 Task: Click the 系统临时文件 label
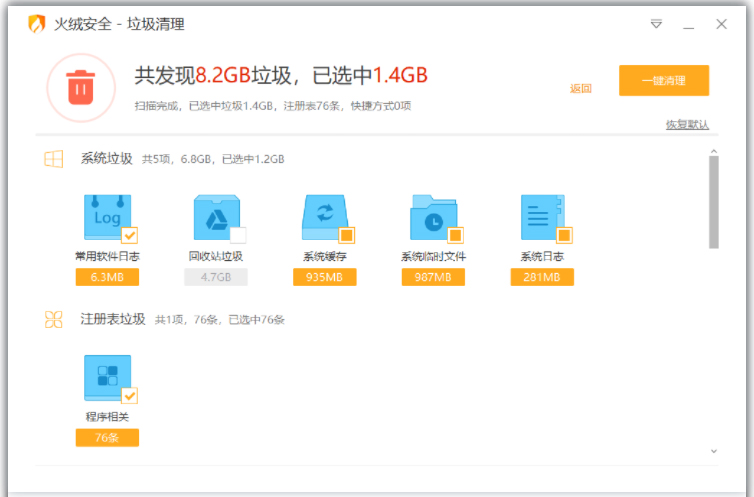[x=433, y=256]
